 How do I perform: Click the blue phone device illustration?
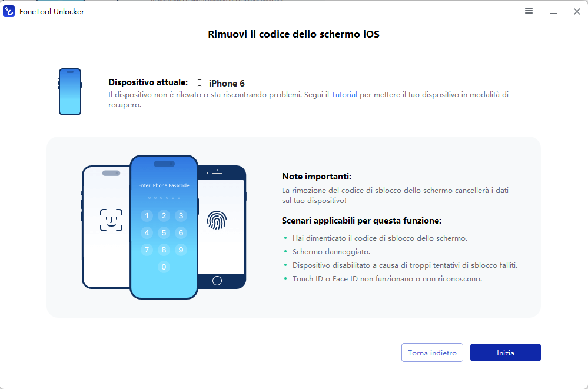[70, 92]
